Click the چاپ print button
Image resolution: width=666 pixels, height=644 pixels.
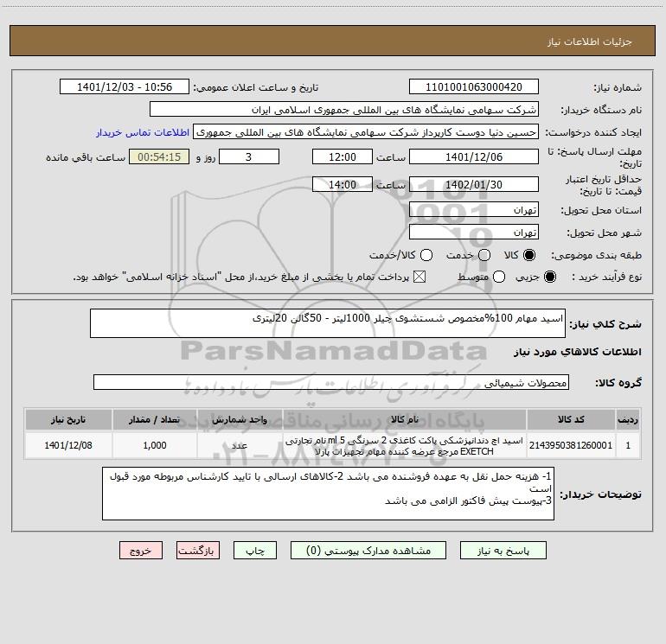tap(255, 551)
